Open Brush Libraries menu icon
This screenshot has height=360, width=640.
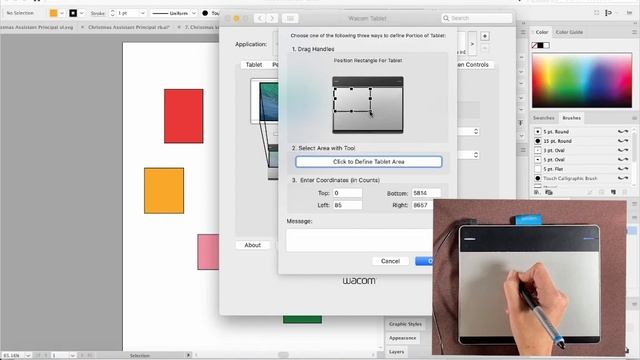click(x=537, y=192)
